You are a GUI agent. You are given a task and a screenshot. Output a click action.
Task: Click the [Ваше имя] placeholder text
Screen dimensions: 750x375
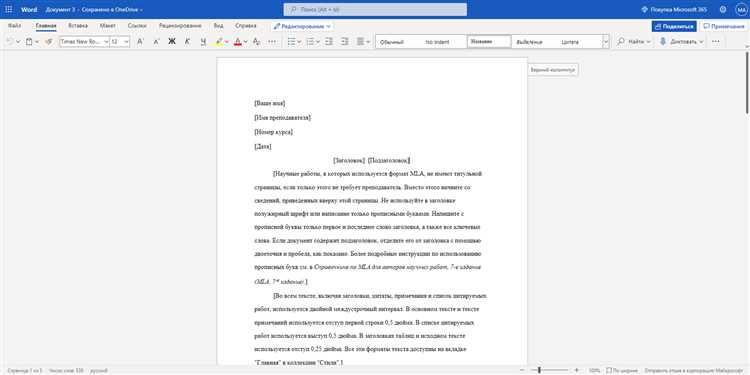pos(270,103)
